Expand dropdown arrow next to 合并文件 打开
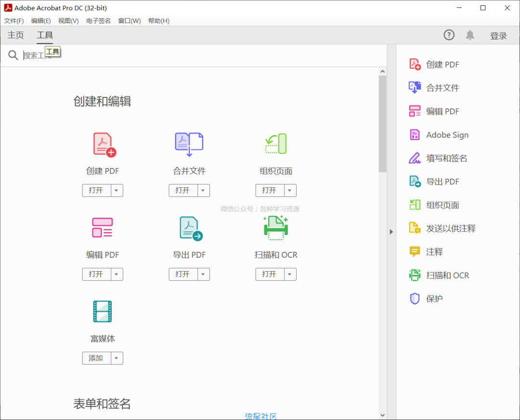 tap(203, 190)
